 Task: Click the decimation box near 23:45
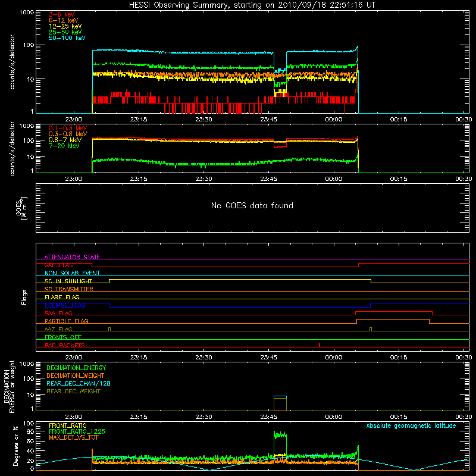click(x=280, y=403)
